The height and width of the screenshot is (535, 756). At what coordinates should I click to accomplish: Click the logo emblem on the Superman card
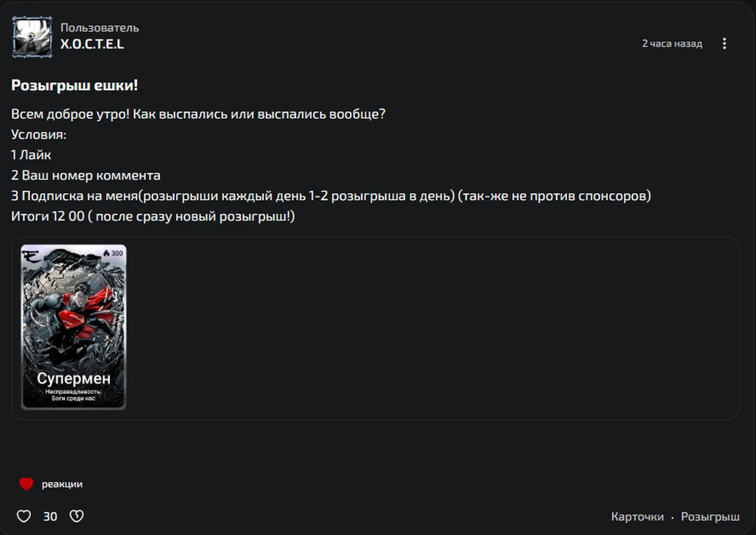pos(31,256)
